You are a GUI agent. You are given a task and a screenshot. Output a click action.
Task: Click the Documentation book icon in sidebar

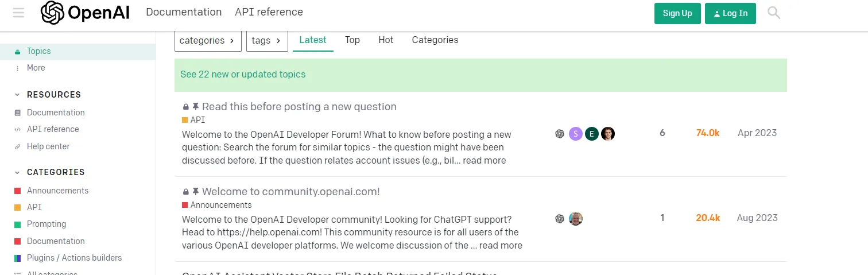[x=17, y=113]
